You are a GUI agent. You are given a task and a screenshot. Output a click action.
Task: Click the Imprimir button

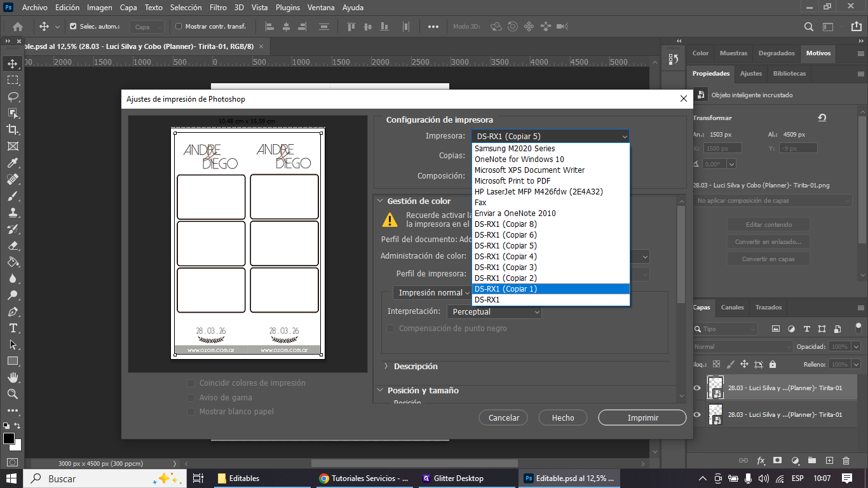pos(642,418)
